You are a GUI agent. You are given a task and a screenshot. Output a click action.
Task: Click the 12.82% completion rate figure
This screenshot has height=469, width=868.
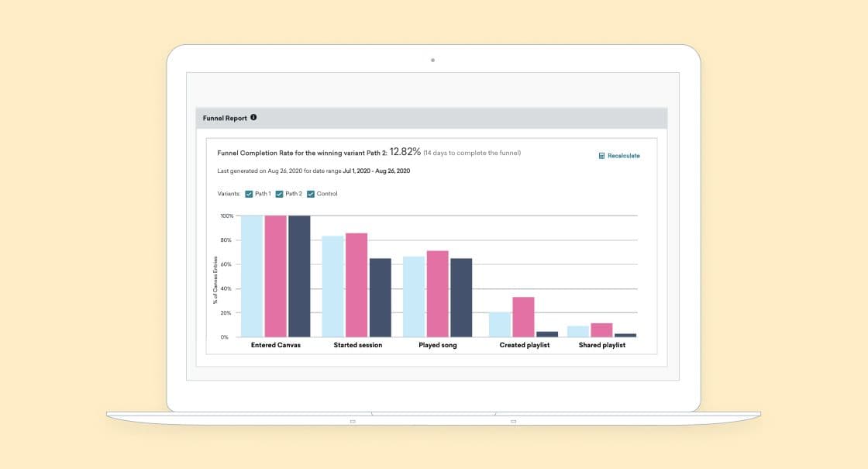click(404, 152)
